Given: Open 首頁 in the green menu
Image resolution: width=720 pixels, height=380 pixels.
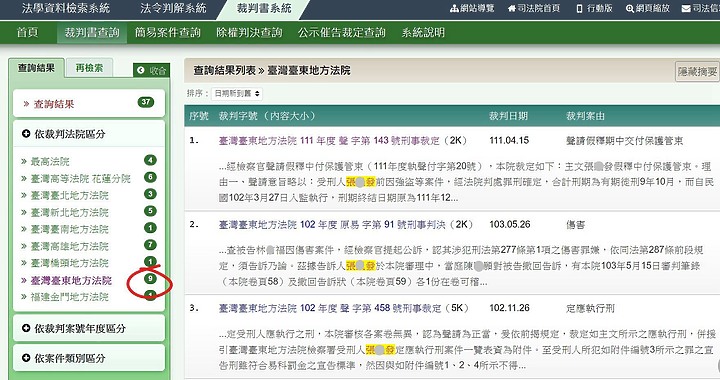Looking at the screenshot, I should tap(28, 32).
